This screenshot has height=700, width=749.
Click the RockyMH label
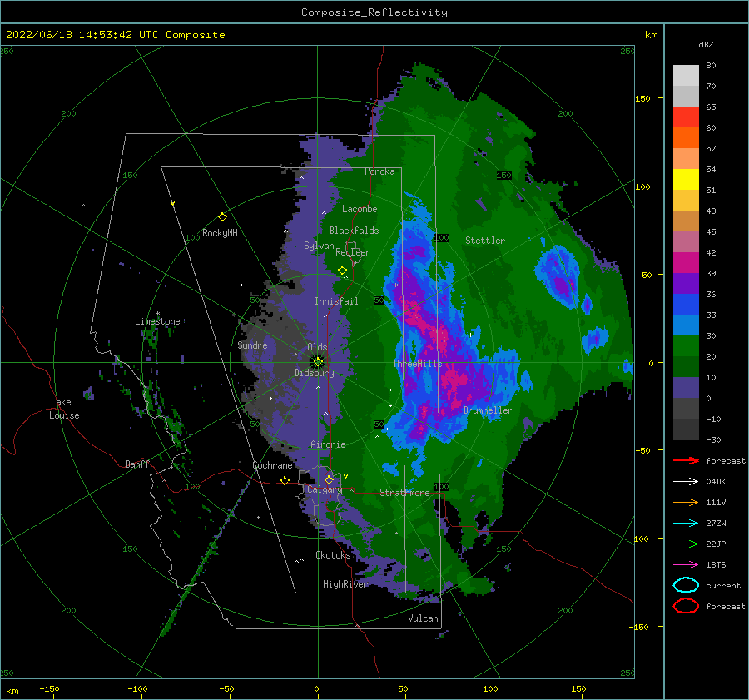(220, 233)
